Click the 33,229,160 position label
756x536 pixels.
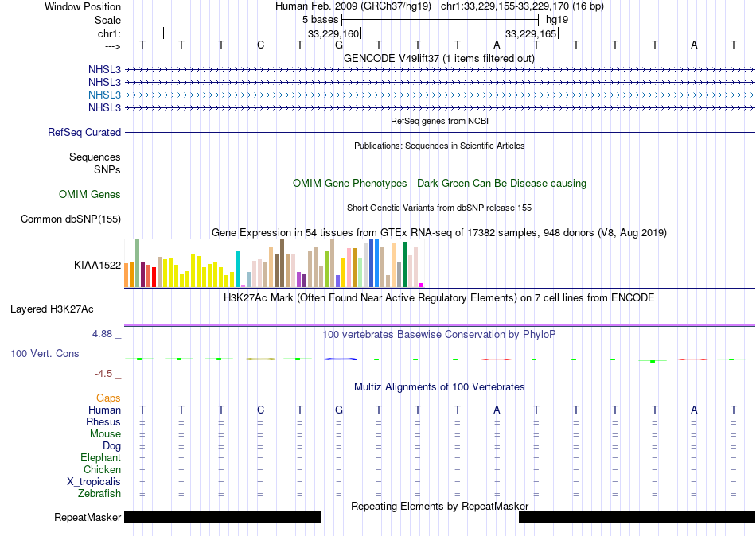coord(333,33)
